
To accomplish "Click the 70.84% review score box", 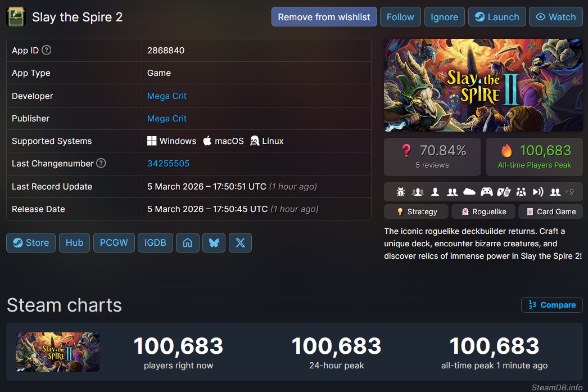I will click(432, 157).
